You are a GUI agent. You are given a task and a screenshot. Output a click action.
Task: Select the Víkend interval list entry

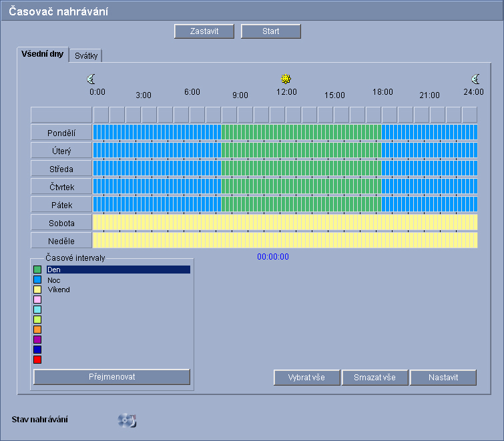tap(59, 290)
